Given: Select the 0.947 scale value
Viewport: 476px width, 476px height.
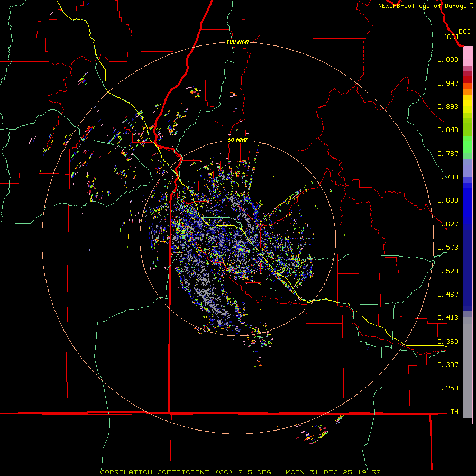Looking at the screenshot, I should pos(448,83).
